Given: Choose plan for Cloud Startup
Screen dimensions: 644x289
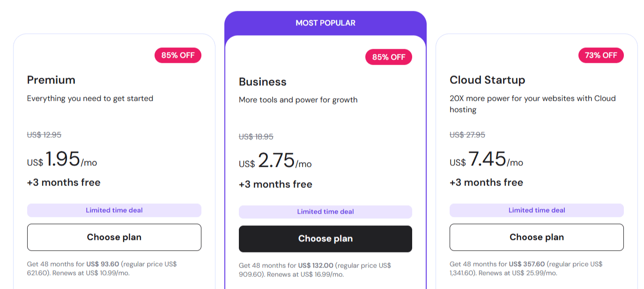Looking at the screenshot, I should (536, 237).
